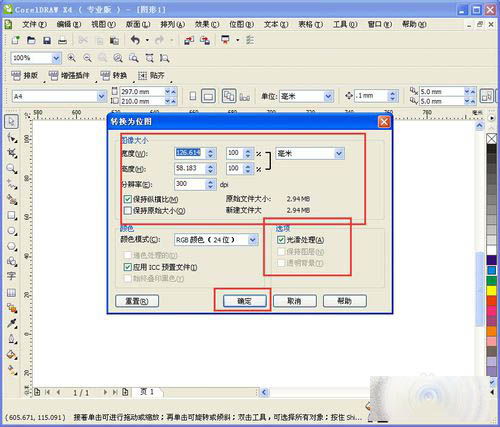Screen dimensions: 500x427
Task: Click the Print icon in toolbar
Action: pos(63,41)
